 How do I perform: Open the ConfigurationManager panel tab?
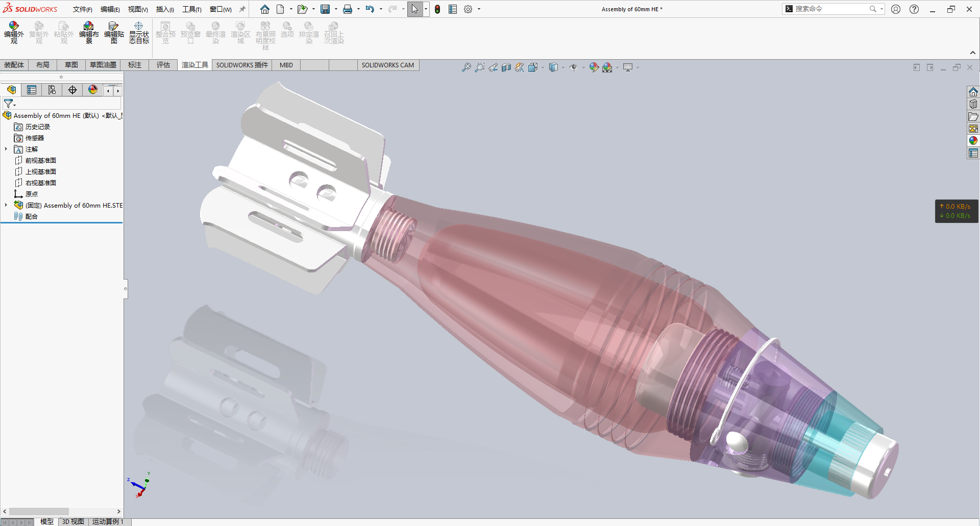[x=52, y=90]
